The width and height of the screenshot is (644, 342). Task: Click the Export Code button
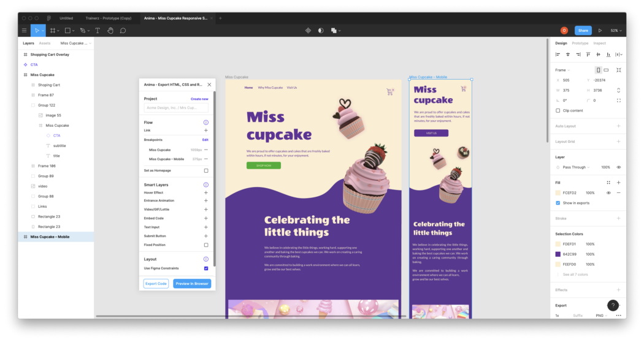coord(156,284)
